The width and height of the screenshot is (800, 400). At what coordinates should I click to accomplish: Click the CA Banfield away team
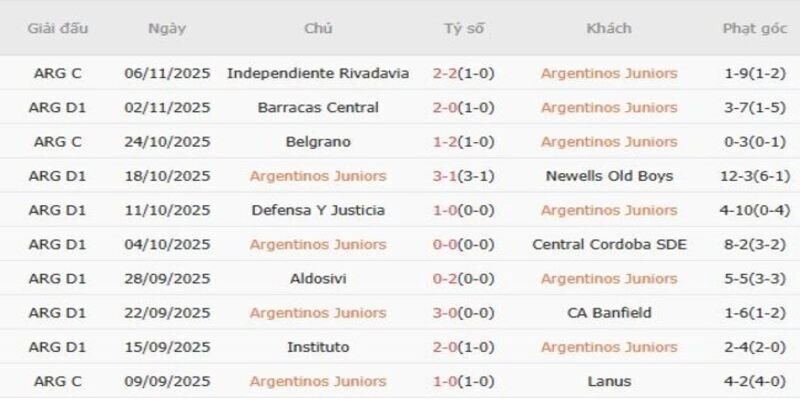coord(609,313)
